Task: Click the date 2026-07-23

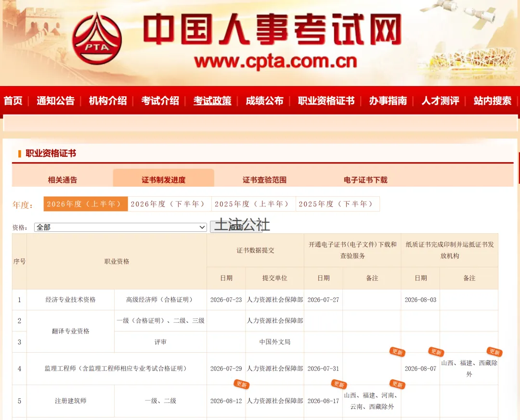Action: [x=226, y=300]
